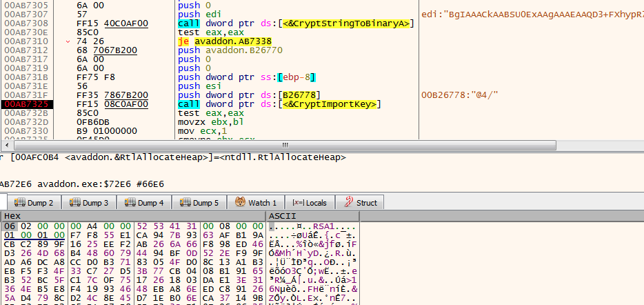The width and height of the screenshot is (644, 305).
Task: Switch to the Dump 3 tab
Action: tap(89, 202)
